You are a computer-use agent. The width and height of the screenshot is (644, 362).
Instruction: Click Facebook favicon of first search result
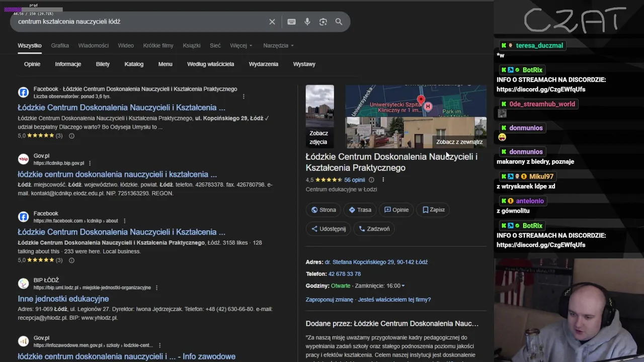coord(23,93)
